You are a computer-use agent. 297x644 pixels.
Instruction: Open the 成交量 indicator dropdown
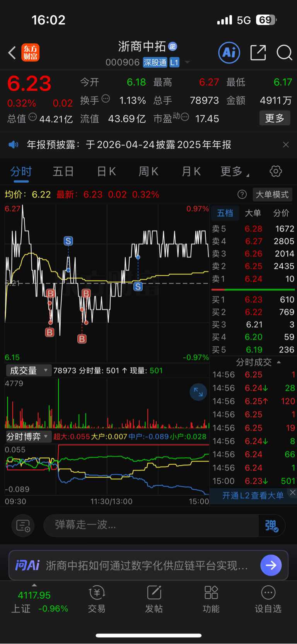point(29,371)
